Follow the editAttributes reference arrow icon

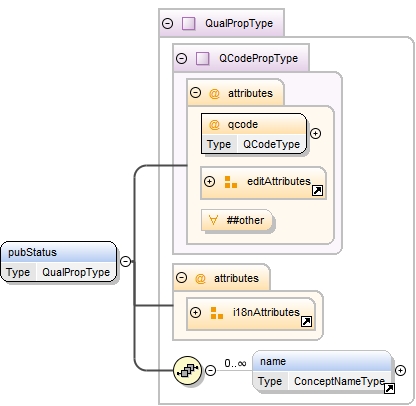coord(317,191)
